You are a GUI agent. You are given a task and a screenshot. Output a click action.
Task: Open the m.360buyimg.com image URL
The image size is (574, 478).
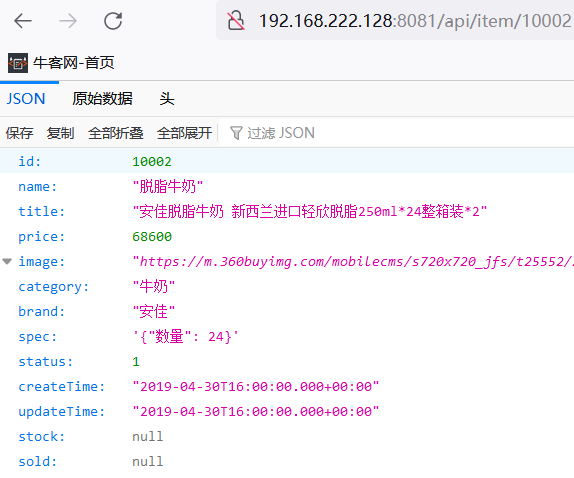coord(353,261)
